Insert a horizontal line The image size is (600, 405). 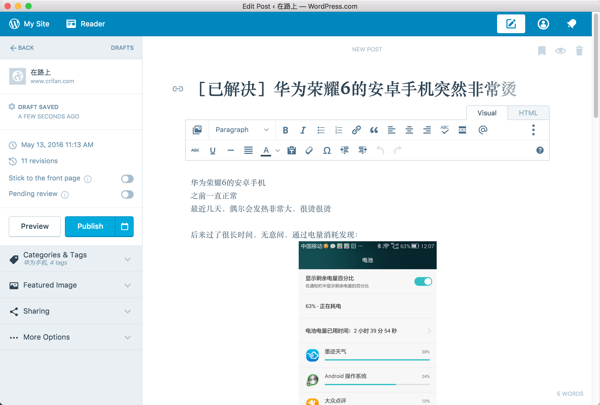point(230,150)
